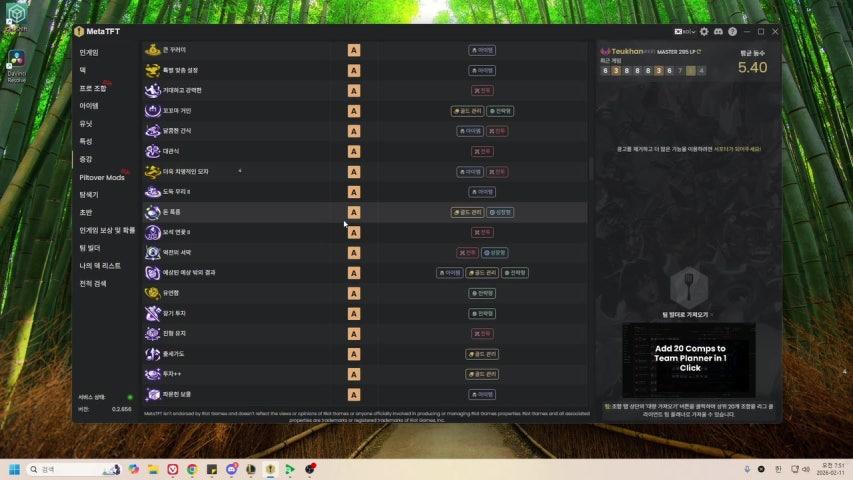Click the help question mark icon
The image size is (853, 480).
point(732,32)
